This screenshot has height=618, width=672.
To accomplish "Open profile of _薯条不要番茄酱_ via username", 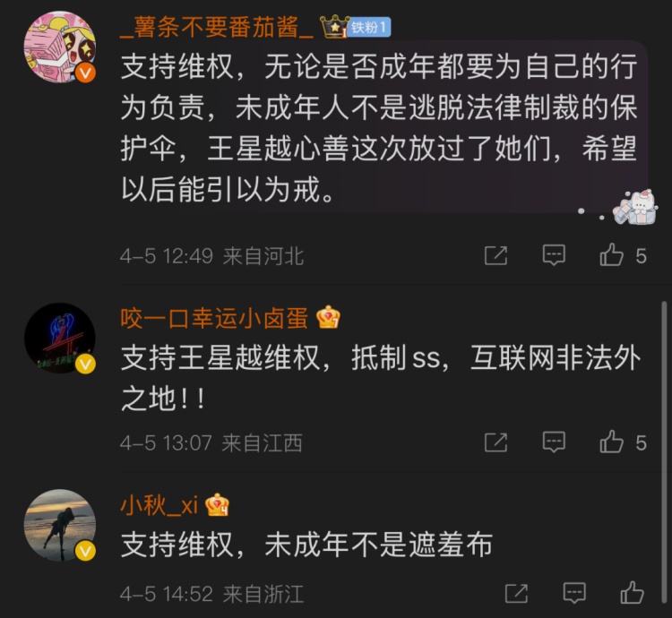I will 218,27.
